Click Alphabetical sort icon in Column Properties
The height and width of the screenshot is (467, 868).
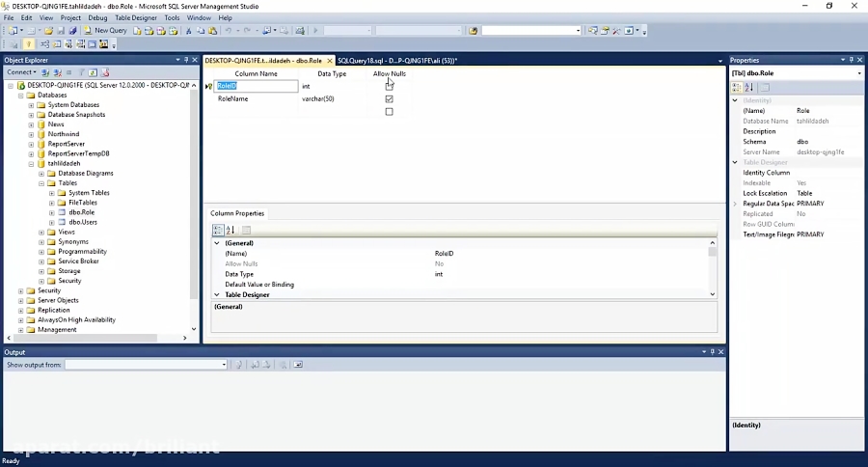[x=231, y=230]
